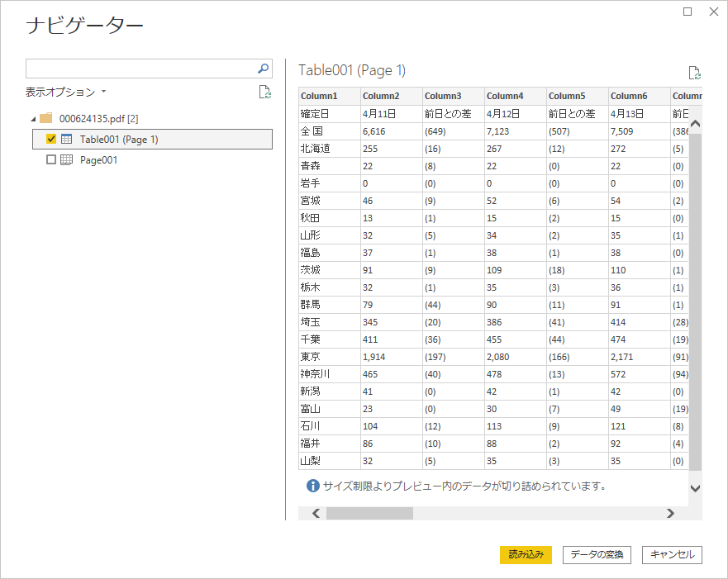Collapse the 000624135.pdf tree node
The image size is (728, 579).
tap(33, 118)
